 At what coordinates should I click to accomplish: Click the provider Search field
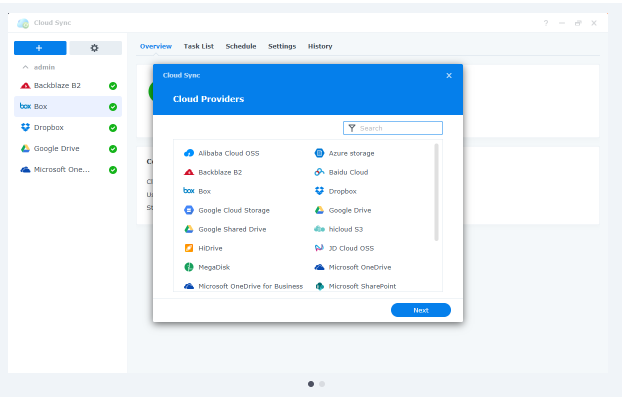pyautogui.click(x=398, y=128)
